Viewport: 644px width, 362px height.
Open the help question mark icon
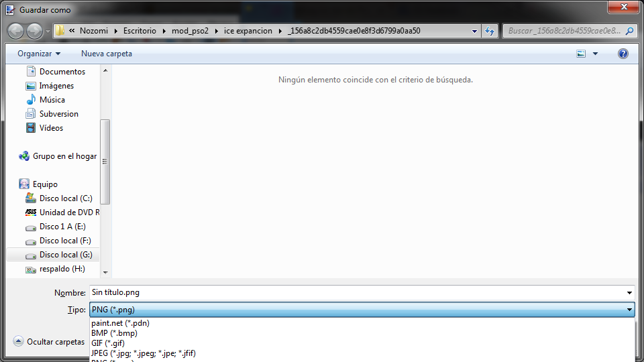[623, 54]
